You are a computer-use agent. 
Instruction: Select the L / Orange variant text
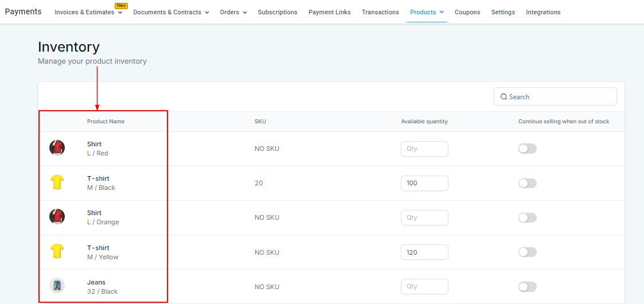tap(103, 222)
